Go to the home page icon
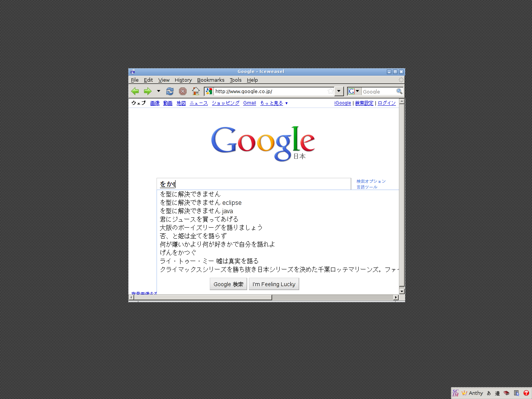Screen dimensions: 532x399 [196, 91]
